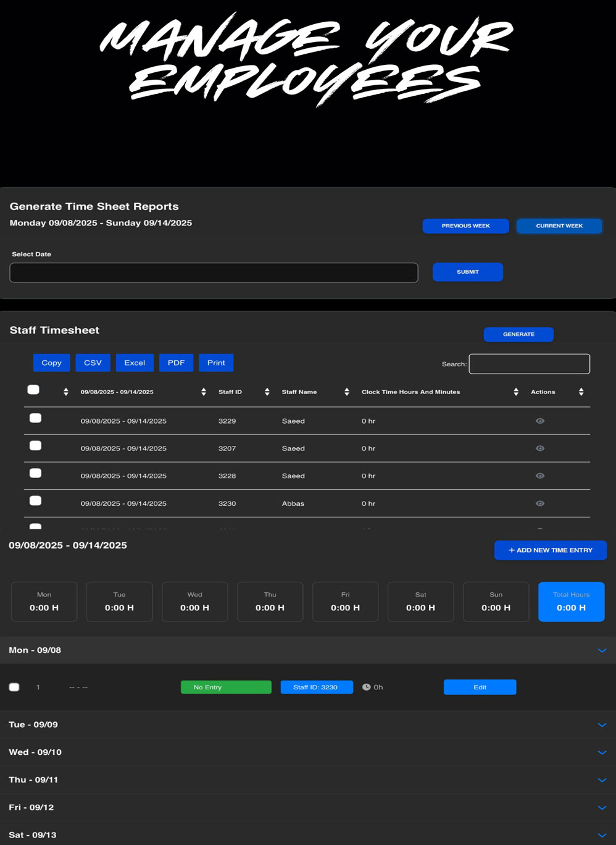The height and width of the screenshot is (845, 616).
Task: Expand the Thu - 09/11 section
Action: coord(602,780)
